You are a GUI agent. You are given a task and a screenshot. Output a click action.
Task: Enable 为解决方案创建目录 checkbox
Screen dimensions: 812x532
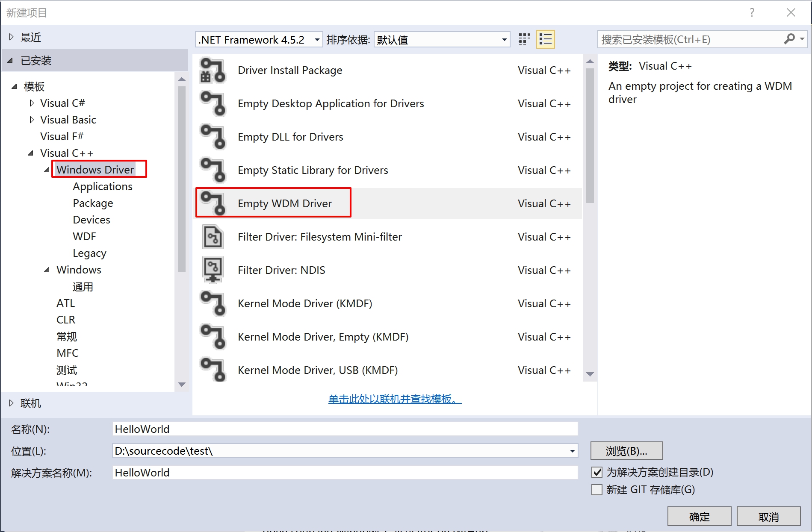[596, 472]
